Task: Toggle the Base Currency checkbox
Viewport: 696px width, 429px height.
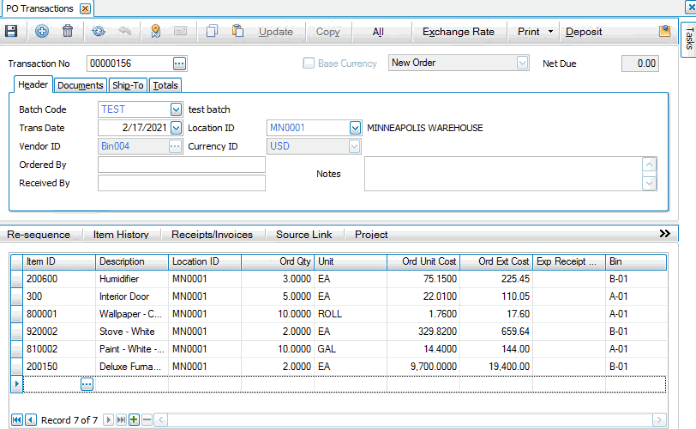Action: click(x=309, y=64)
